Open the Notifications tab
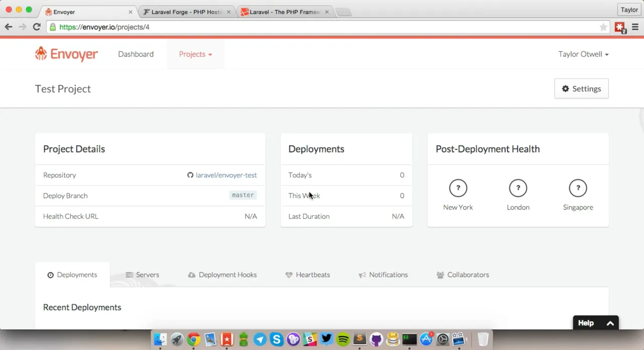 (383, 275)
